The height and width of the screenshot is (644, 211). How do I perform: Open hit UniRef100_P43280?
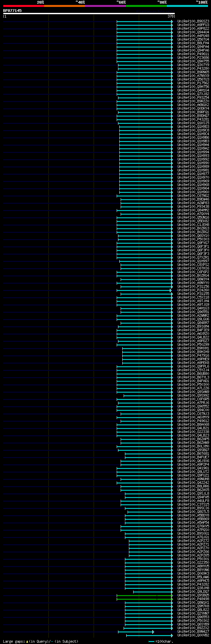(x=193, y=68)
